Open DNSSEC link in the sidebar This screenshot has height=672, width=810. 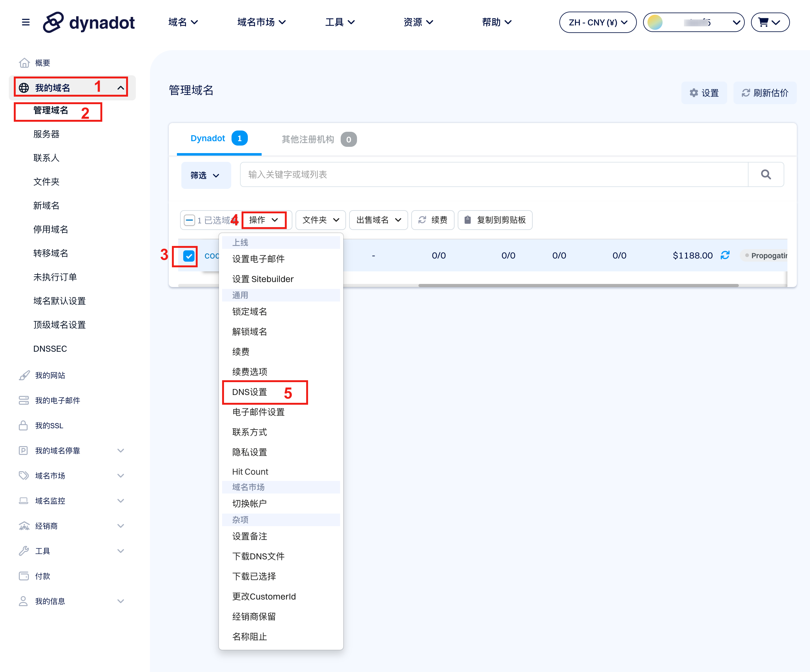[x=50, y=349]
